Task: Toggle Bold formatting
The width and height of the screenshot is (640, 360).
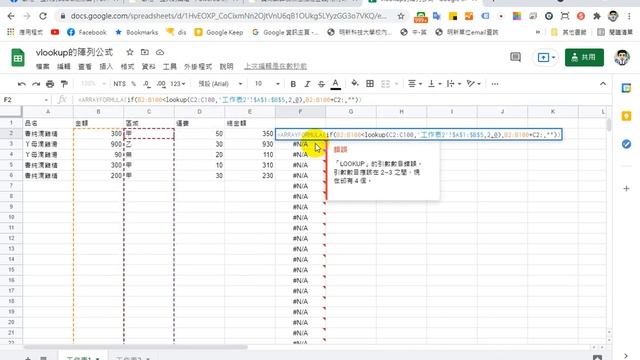Action: 293,84
